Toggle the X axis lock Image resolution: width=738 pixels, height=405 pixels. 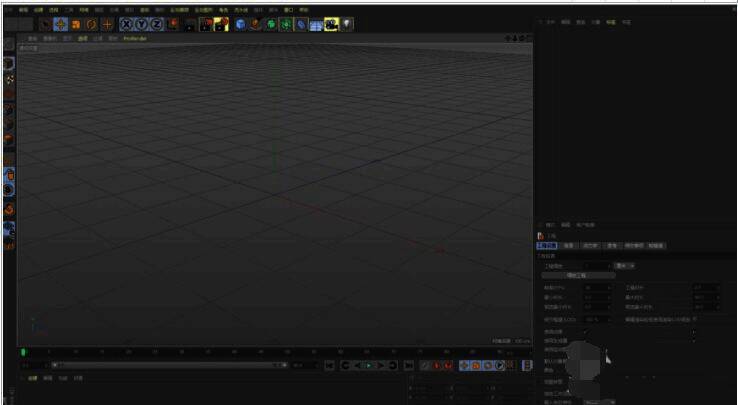click(128, 24)
